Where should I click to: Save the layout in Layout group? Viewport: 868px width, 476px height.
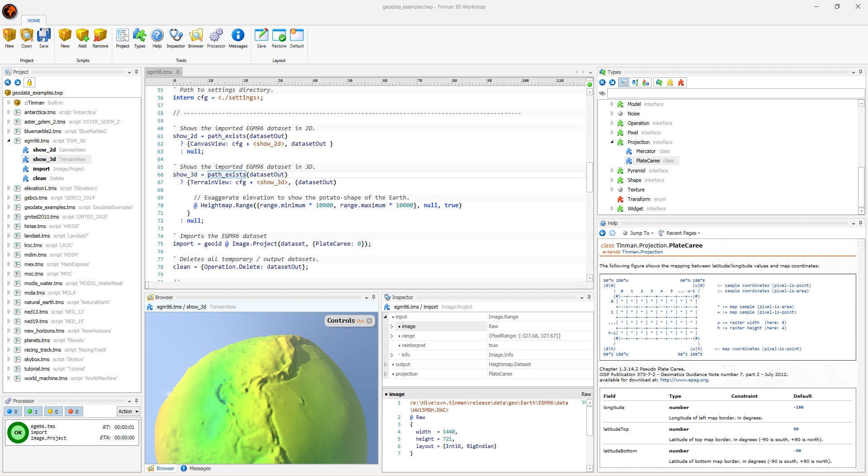pyautogui.click(x=262, y=38)
